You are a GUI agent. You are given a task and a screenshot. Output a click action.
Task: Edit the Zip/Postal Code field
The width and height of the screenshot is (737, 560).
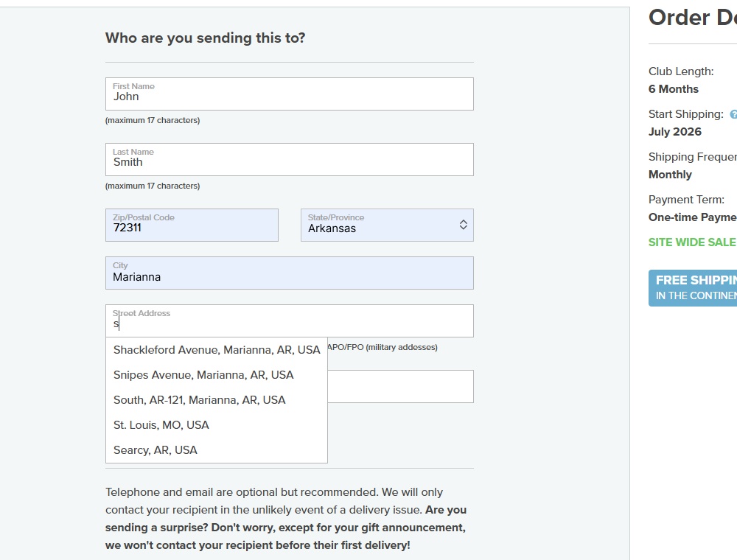click(x=192, y=225)
